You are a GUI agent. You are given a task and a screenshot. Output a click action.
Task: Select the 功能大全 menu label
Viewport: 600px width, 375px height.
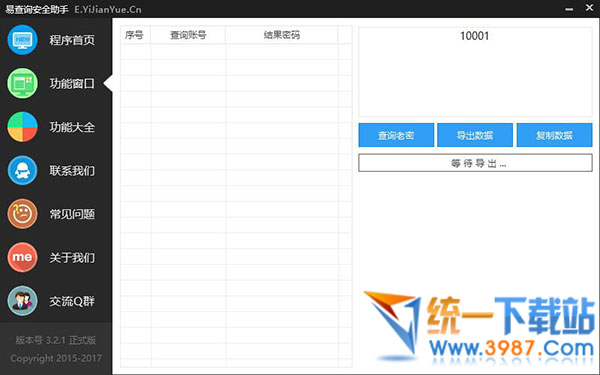tap(72, 127)
